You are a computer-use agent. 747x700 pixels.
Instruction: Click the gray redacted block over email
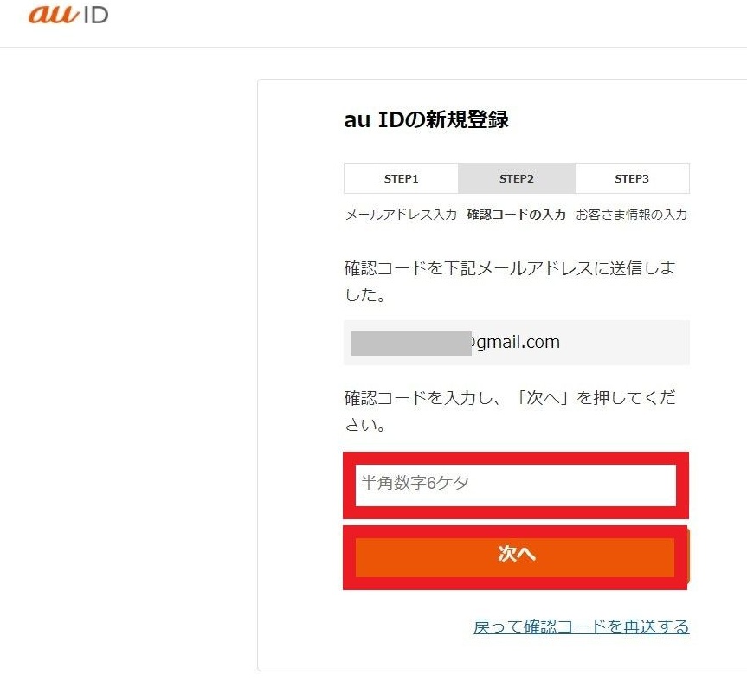click(410, 342)
